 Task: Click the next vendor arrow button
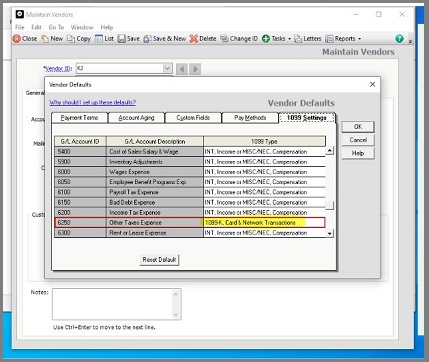[x=195, y=69]
